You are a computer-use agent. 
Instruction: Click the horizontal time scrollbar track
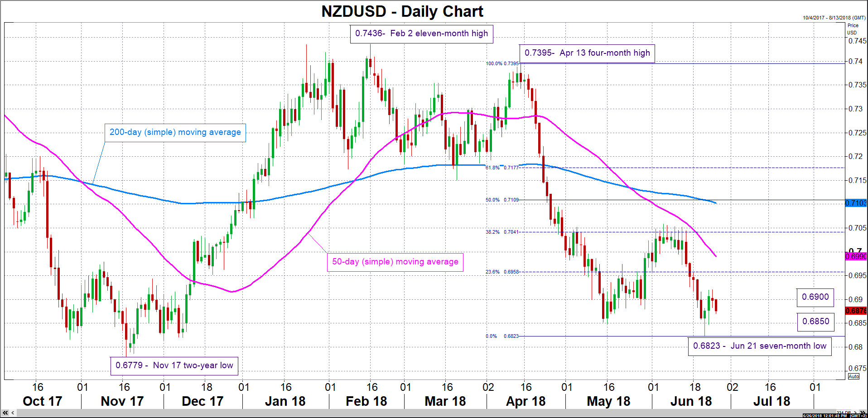click(408, 413)
